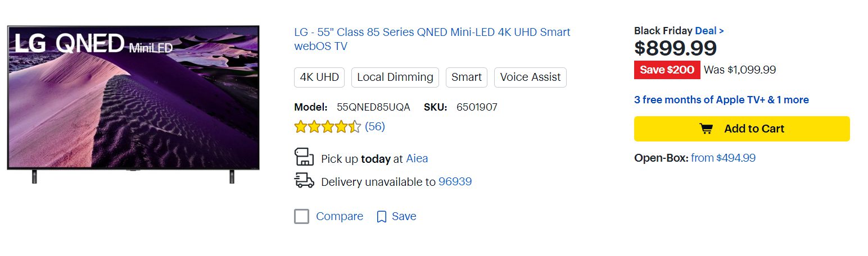This screenshot has height=256, width=868.
Task: Click the star rating icons
Action: 327,127
